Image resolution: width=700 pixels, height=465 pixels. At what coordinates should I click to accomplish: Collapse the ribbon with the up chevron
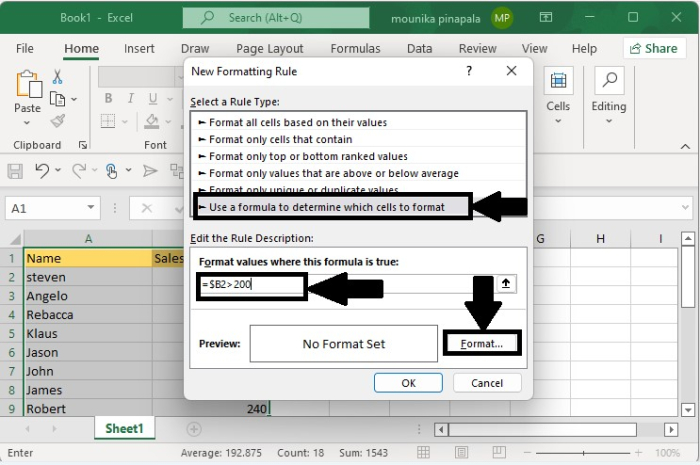click(x=685, y=146)
